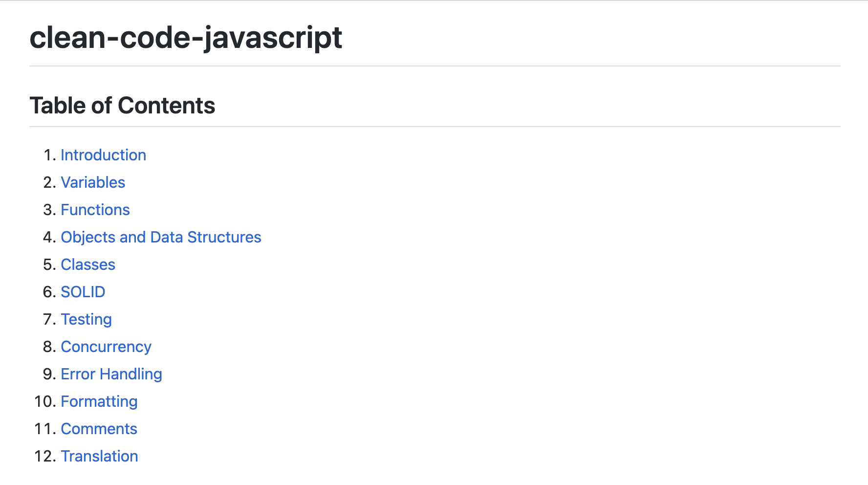This screenshot has height=485, width=868.
Task: Open the Comments link
Action: click(x=99, y=429)
